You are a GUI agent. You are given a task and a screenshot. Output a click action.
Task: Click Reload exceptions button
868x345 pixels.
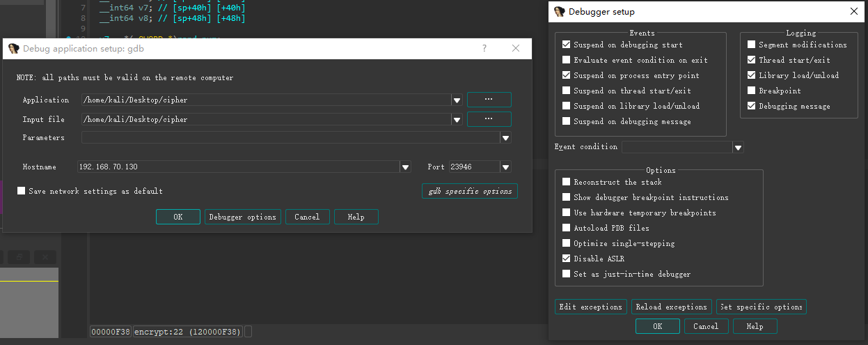point(672,307)
